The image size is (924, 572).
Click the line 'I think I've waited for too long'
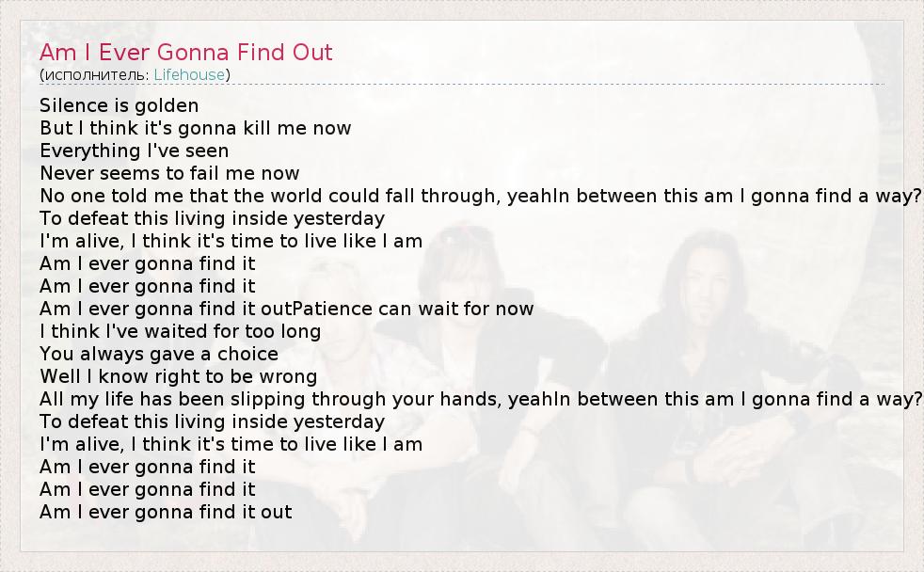point(181,331)
